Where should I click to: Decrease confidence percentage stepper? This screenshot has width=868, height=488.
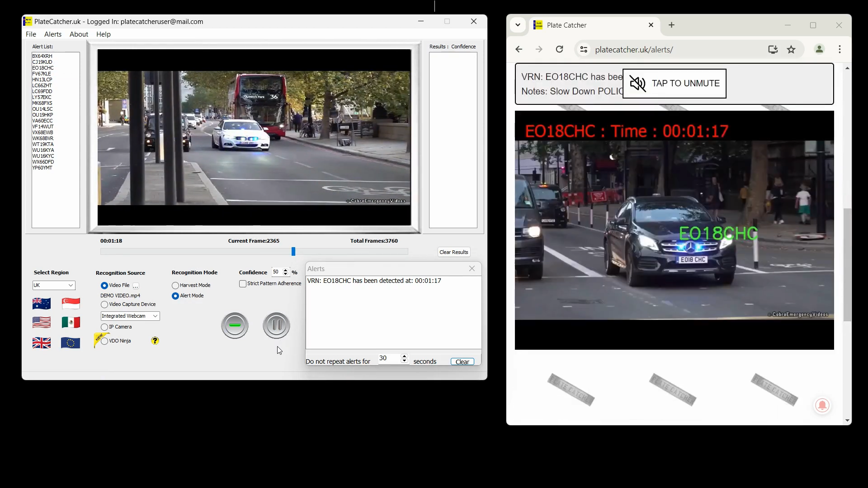285,274
